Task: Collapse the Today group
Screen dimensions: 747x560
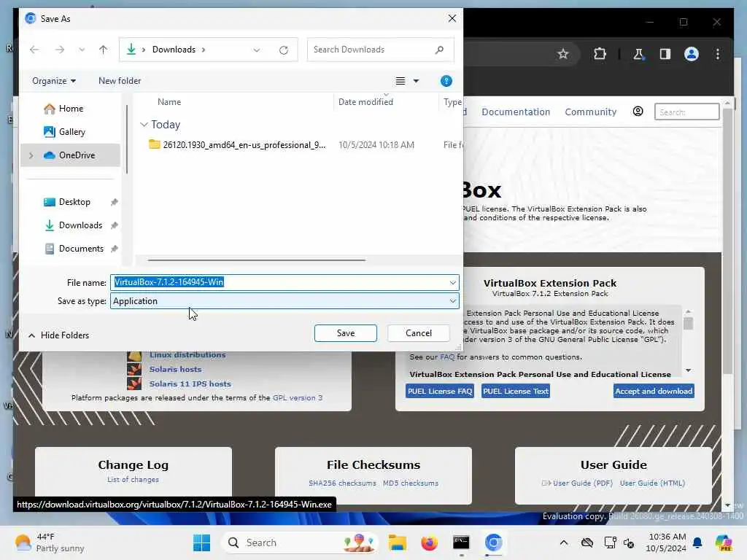Action: tap(144, 125)
